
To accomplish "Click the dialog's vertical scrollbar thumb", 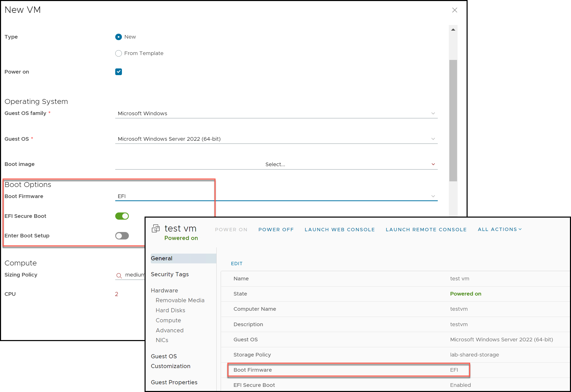I will pos(453,120).
